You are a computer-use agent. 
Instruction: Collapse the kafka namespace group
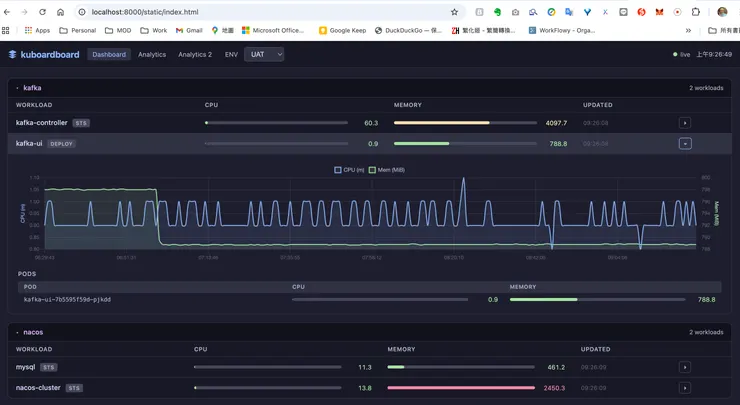(x=17, y=88)
